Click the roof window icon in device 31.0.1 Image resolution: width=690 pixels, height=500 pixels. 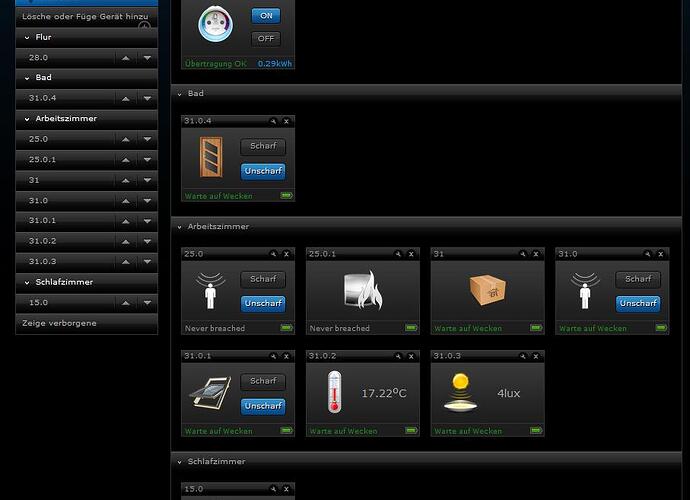click(209, 393)
